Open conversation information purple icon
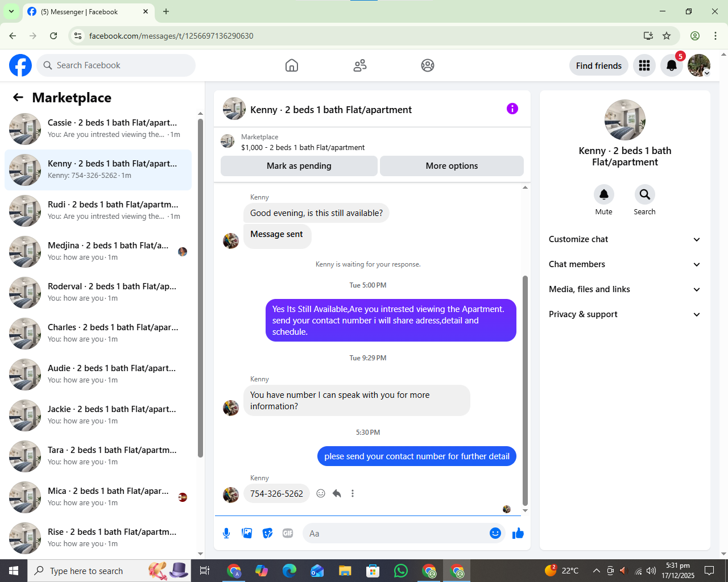Viewport: 728px width, 582px height. (512, 109)
